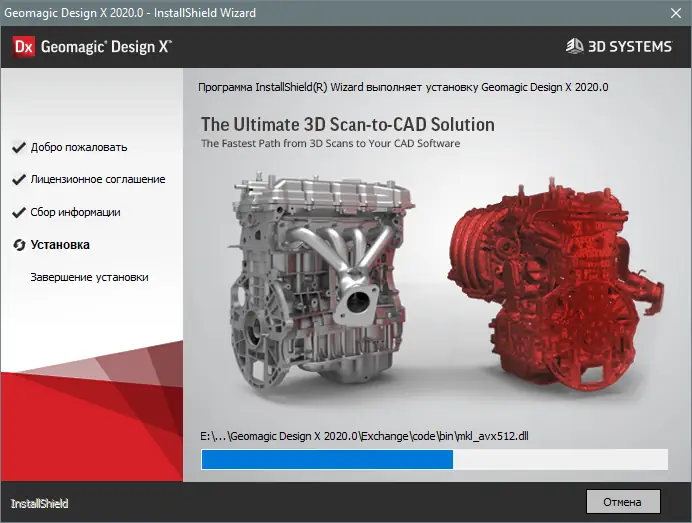Click the Dx Geomagic logo icon

click(24, 46)
